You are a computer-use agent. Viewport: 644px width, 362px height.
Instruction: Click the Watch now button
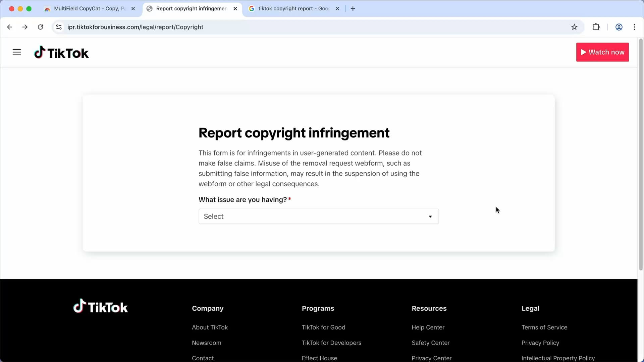click(602, 52)
